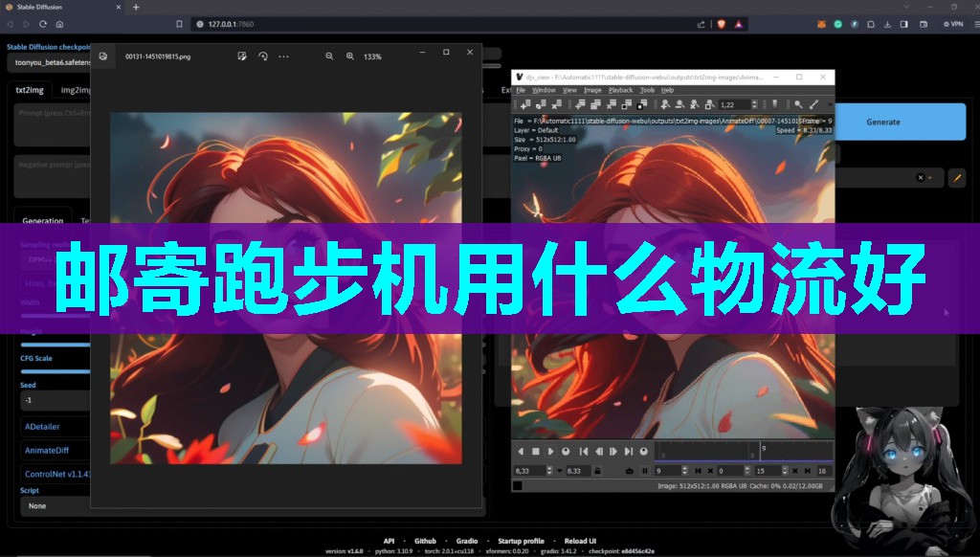
Task: Go to the first frame in djv_view
Action: click(x=584, y=452)
